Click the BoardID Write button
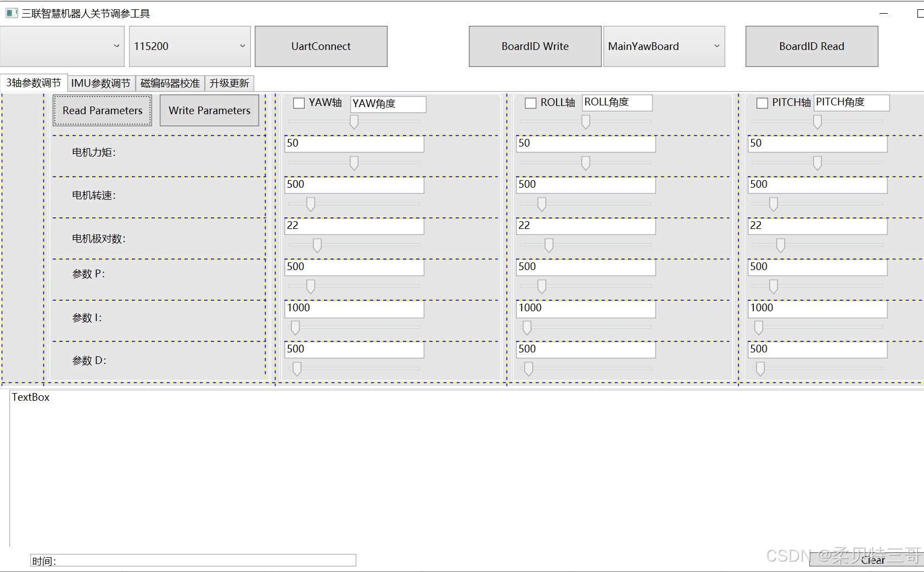The image size is (924, 572). pos(535,46)
